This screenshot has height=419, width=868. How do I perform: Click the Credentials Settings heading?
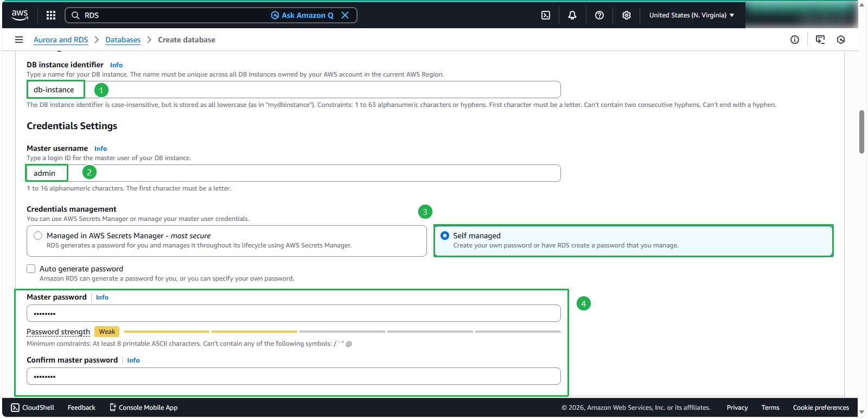[72, 126]
